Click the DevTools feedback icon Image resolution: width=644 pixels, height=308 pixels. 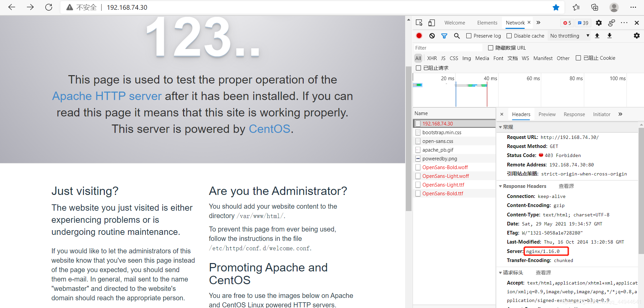click(x=611, y=22)
